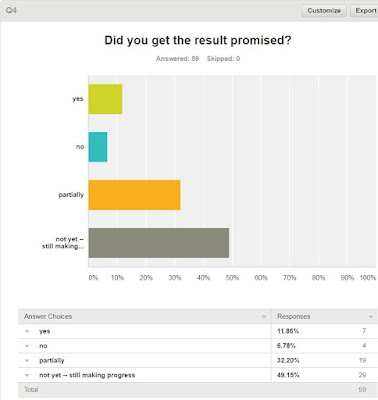Screen dimensions: 378x400
Task: Click the 'not yet -- still making progress' table label
Action: pos(87,375)
